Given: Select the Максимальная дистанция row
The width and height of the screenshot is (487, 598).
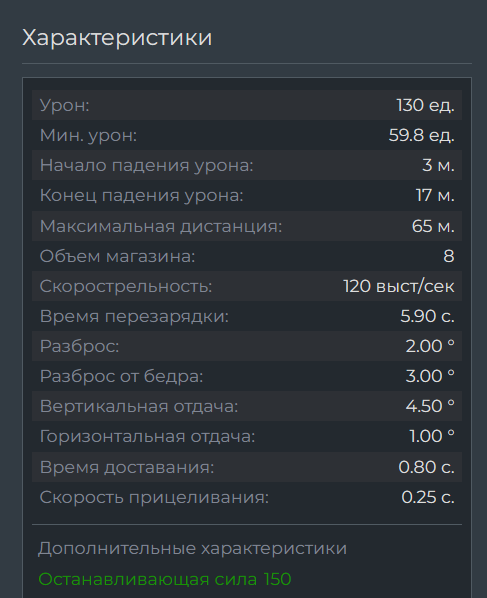Looking at the screenshot, I should pos(247,226).
